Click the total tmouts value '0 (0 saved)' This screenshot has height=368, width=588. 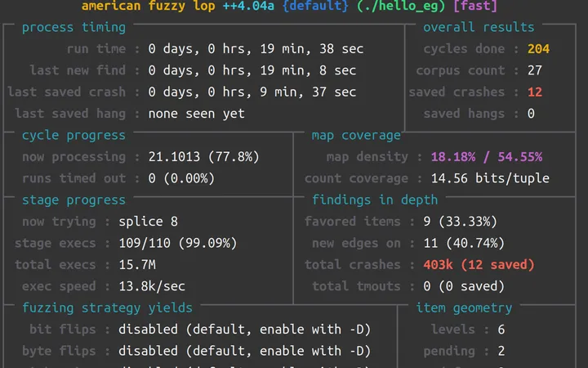464,286
